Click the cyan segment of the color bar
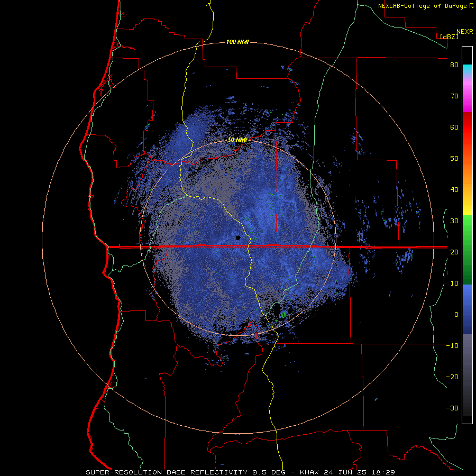The height and width of the screenshot is (476, 476). pos(467,70)
